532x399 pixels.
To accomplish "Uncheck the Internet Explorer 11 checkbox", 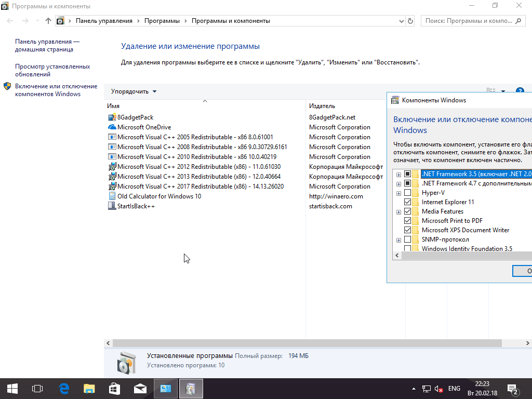I will tap(407, 202).
